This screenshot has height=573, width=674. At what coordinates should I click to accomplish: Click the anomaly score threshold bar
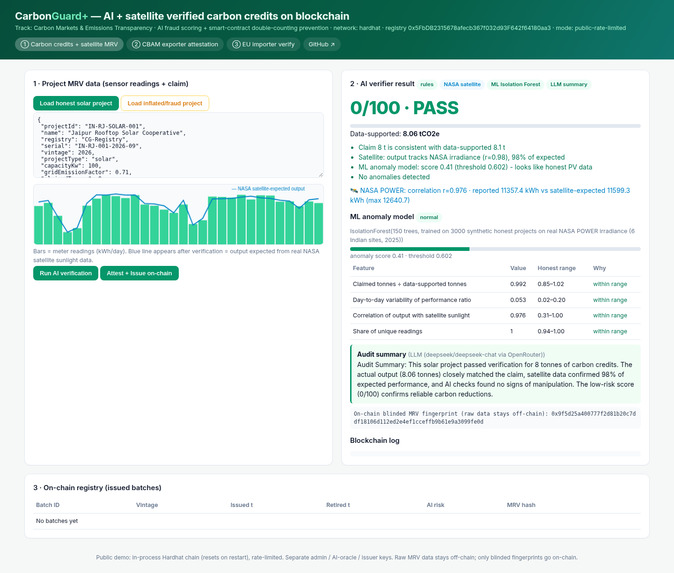(495, 249)
